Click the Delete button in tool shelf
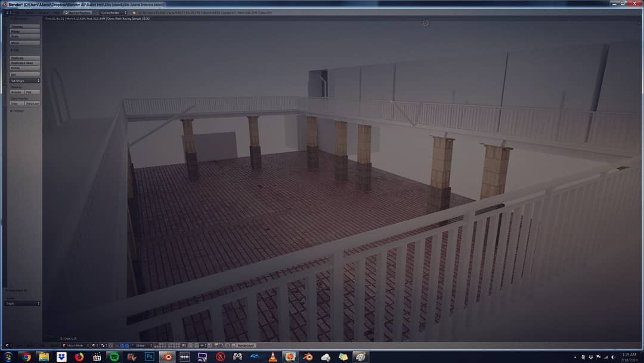Viewport: 644px width, 363px height. (24, 68)
